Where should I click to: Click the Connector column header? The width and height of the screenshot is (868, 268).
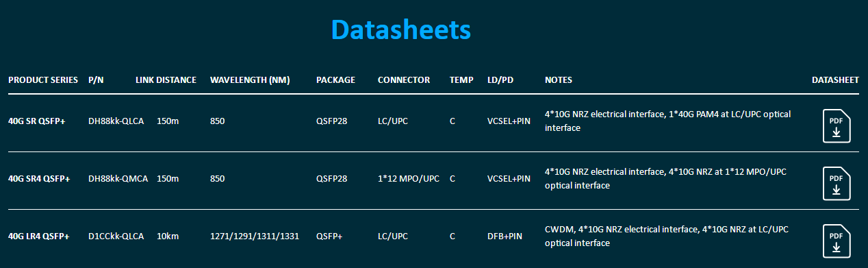point(404,80)
